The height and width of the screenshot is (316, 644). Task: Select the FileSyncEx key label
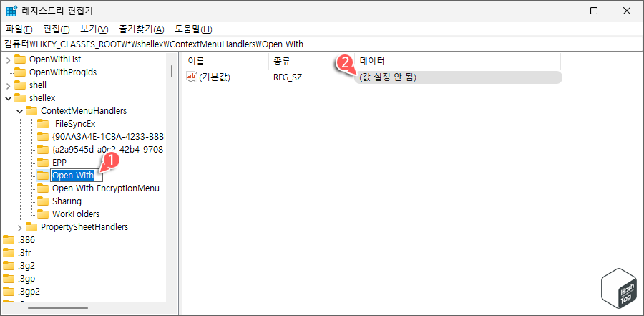[x=75, y=124]
